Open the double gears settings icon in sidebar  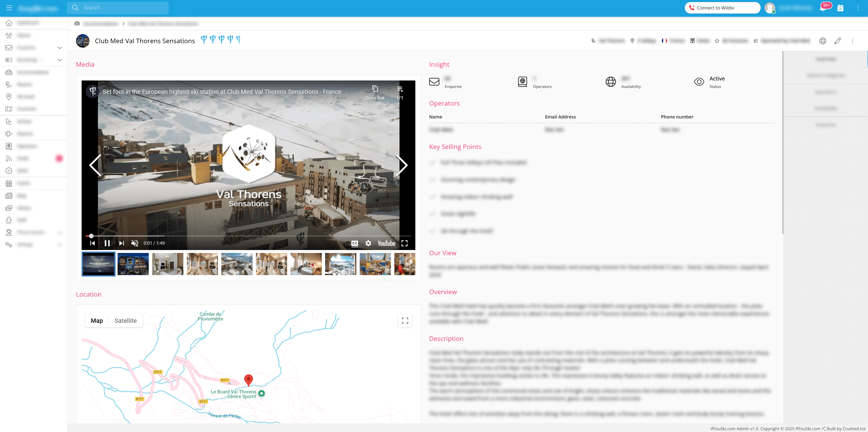(9, 245)
